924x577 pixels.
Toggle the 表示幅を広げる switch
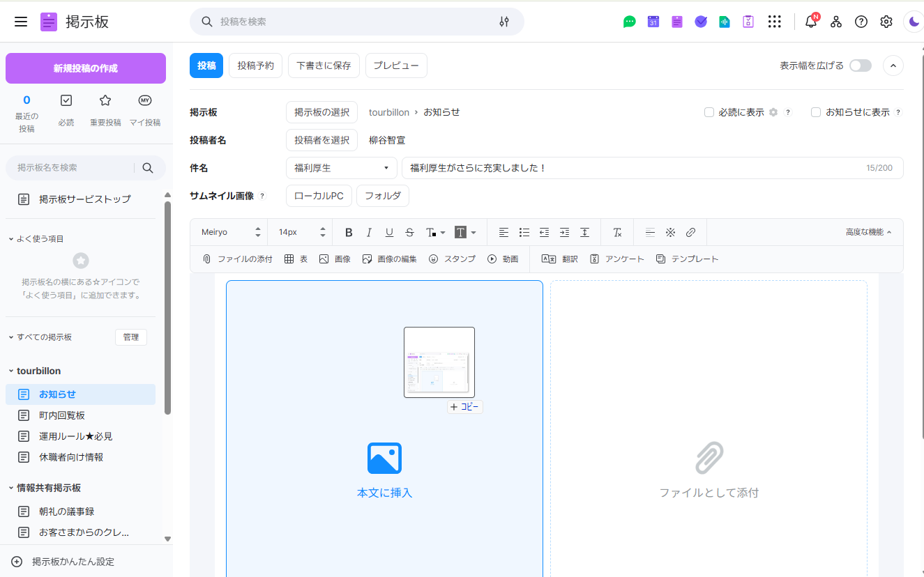860,66
